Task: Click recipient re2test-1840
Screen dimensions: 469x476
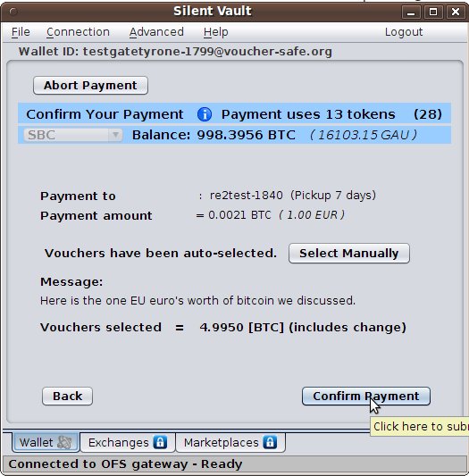Action: [247, 196]
